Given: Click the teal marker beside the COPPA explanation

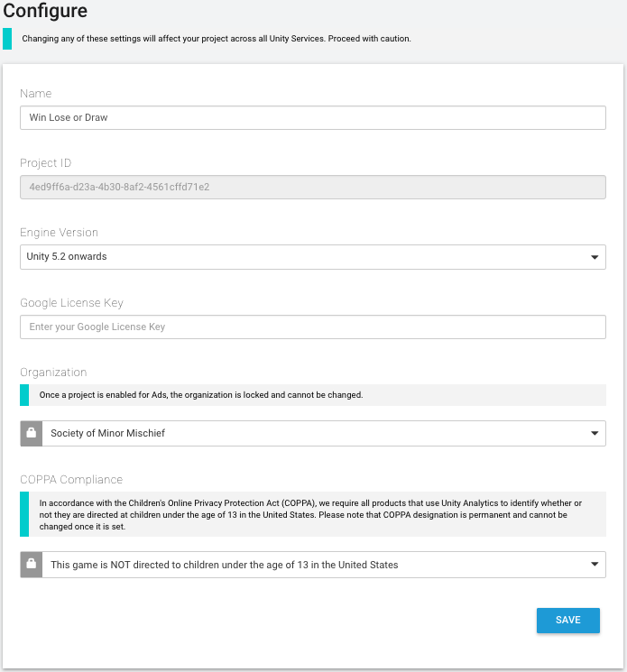Looking at the screenshot, I should click(x=24, y=514).
